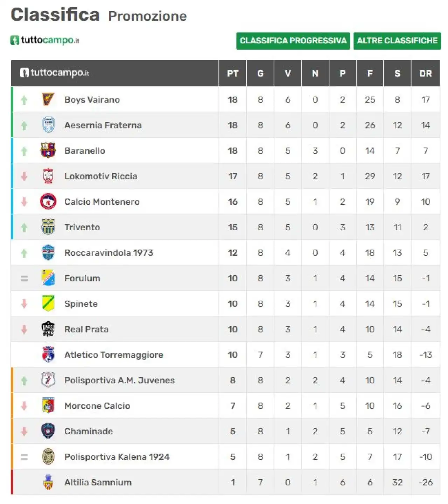The height and width of the screenshot is (504, 448).
Task: Click the Trivento striped team crest
Action: (48, 227)
